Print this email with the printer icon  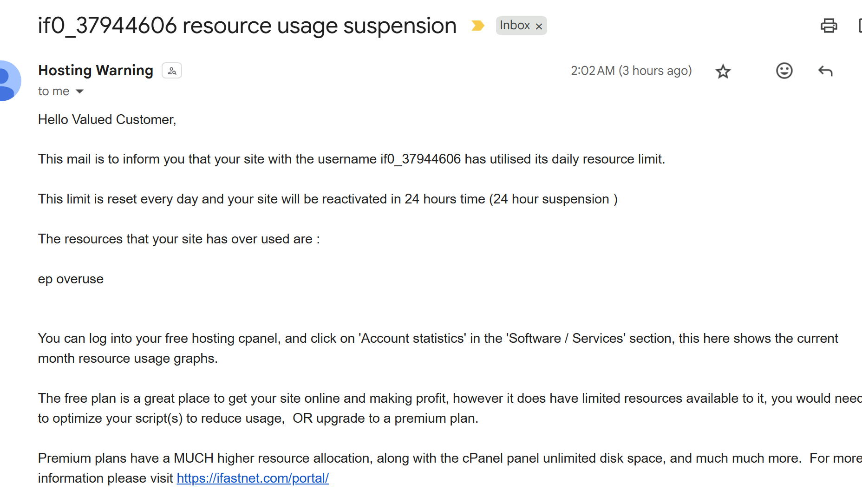click(x=829, y=26)
